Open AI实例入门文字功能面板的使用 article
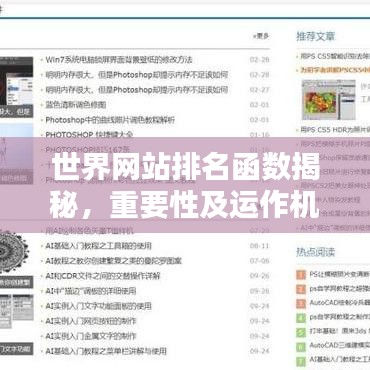 pos(98,306)
